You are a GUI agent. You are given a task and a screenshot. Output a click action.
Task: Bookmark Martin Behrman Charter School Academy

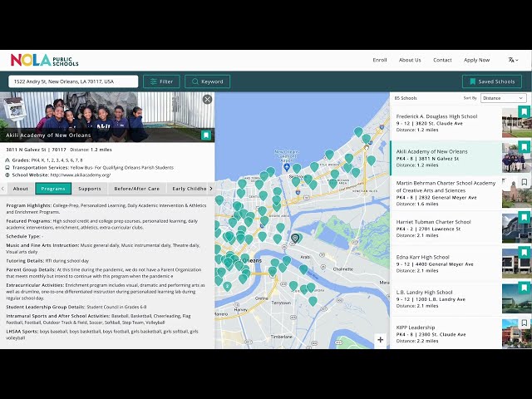click(525, 182)
